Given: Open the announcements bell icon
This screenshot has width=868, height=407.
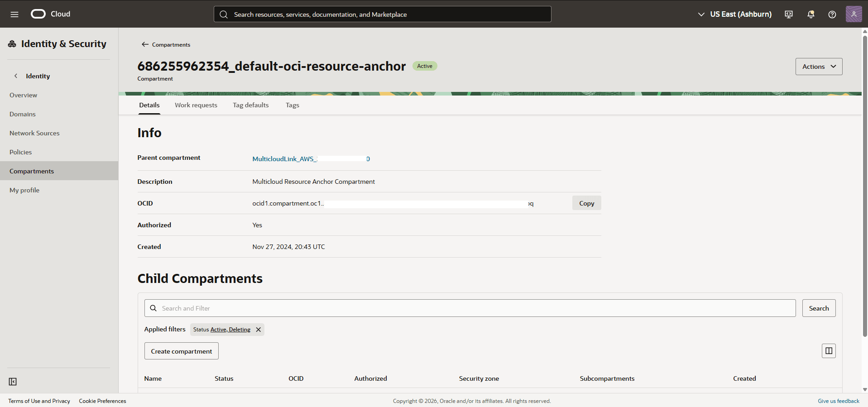Looking at the screenshot, I should 810,14.
